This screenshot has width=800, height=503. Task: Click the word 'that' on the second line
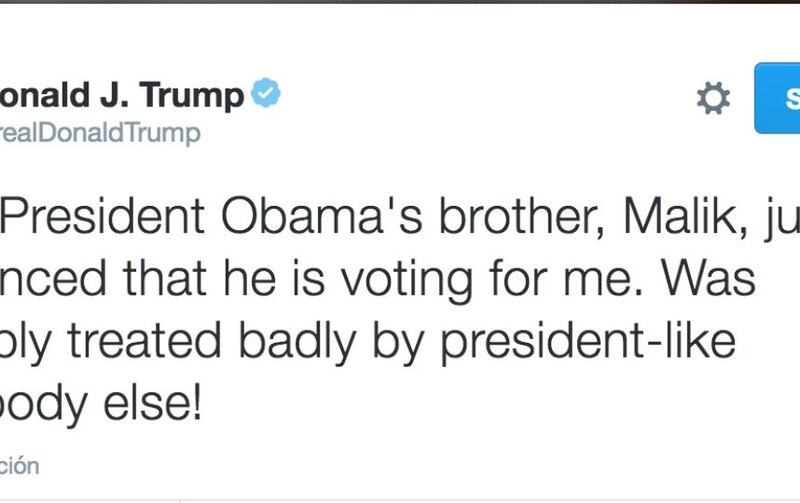164,279
